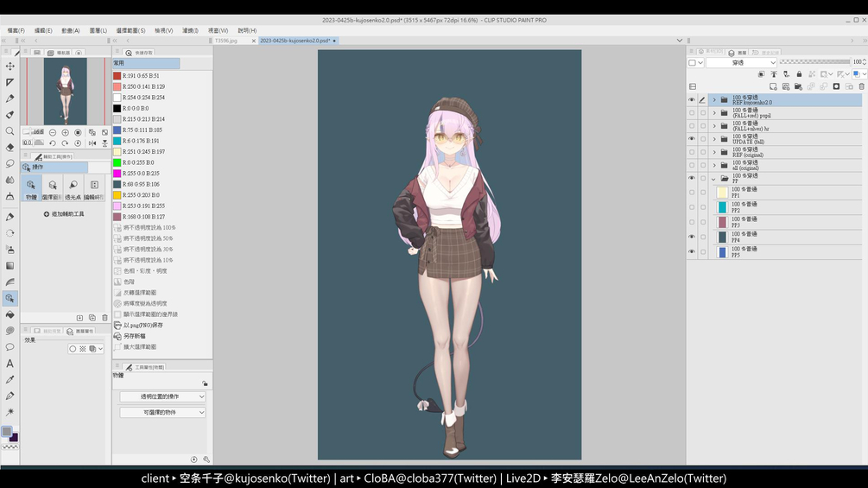
Task: Click the navigator zoom out icon
Action: [x=53, y=133]
